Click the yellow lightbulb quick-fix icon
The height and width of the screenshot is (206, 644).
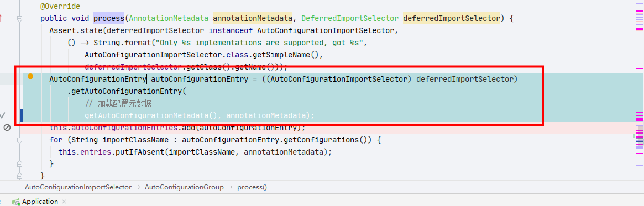[x=30, y=77]
